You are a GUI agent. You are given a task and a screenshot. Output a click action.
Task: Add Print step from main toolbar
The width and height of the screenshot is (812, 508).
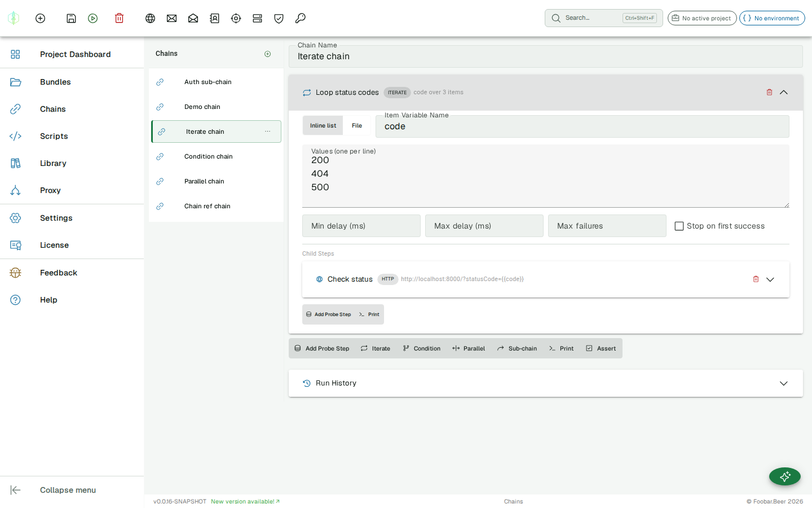point(561,348)
